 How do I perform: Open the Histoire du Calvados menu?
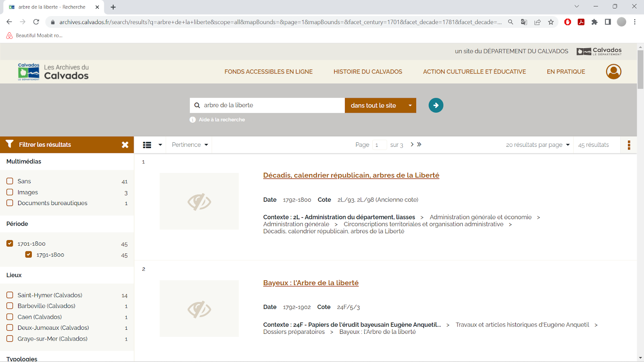click(x=367, y=72)
